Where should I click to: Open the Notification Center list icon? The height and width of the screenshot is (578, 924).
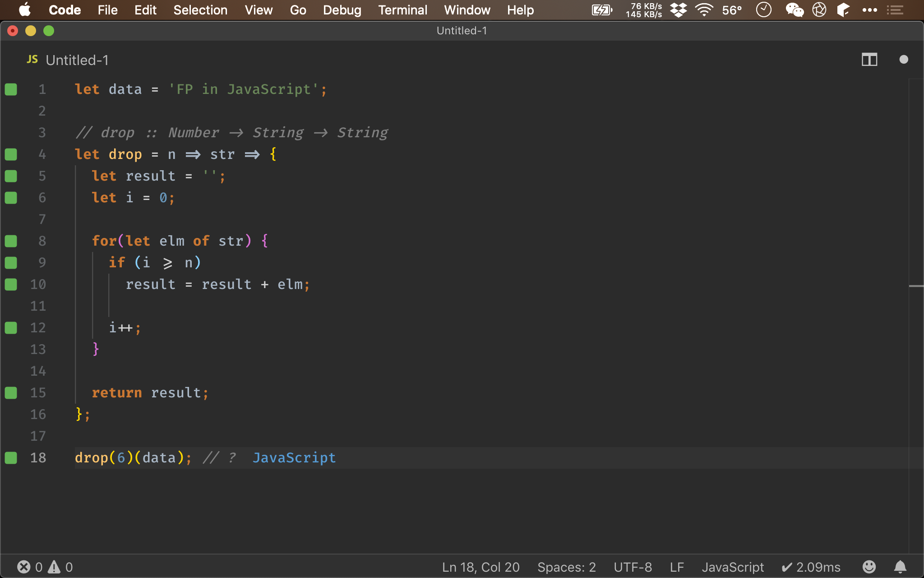(x=895, y=9)
